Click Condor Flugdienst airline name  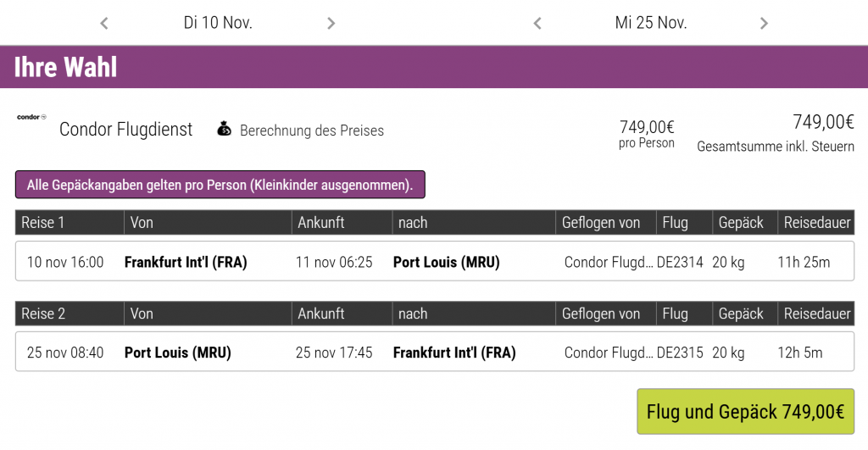126,130
